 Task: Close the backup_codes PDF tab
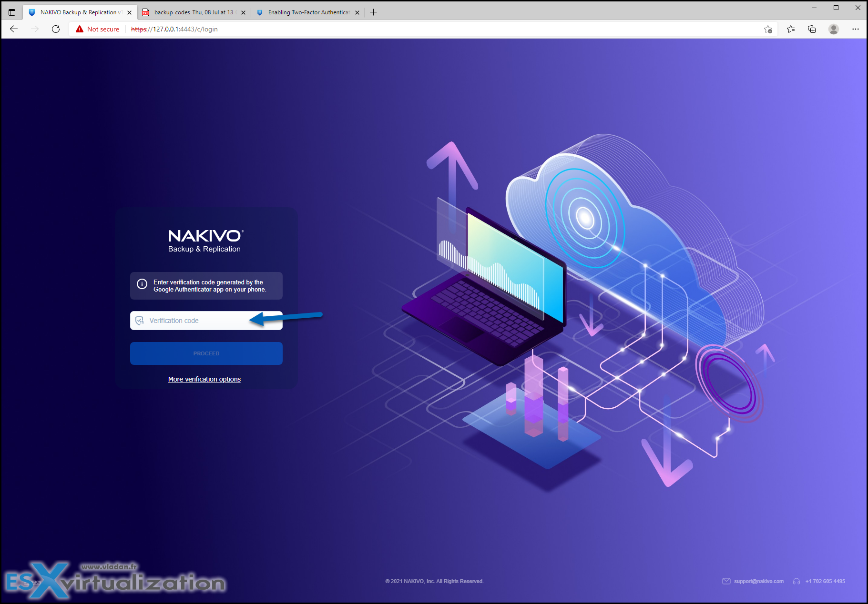pos(243,12)
